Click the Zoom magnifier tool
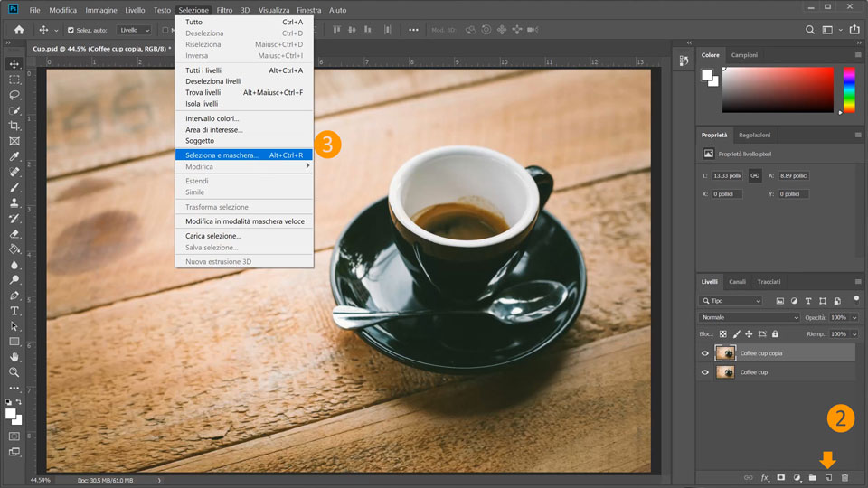The width and height of the screenshot is (868, 488). tap(14, 372)
